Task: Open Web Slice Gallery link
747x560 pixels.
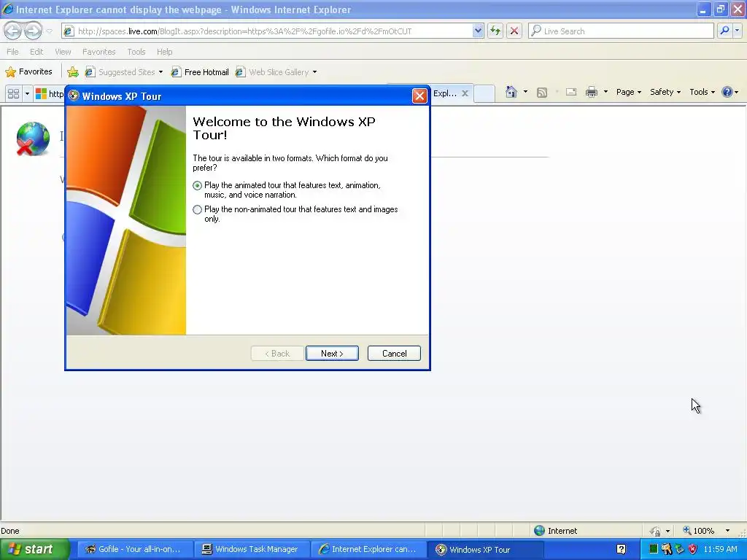Action: pos(273,72)
